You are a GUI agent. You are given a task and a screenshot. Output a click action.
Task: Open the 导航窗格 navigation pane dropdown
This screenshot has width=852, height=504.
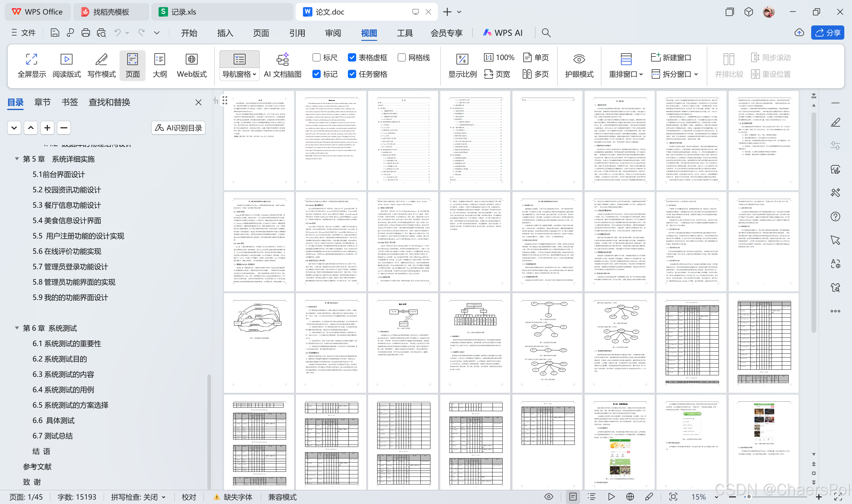pyautogui.click(x=239, y=74)
